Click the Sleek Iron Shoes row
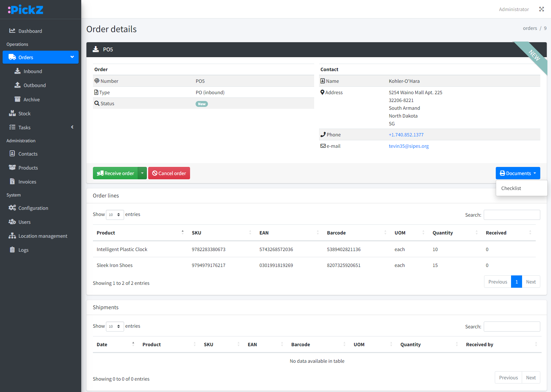The height and width of the screenshot is (392, 551). point(314,265)
